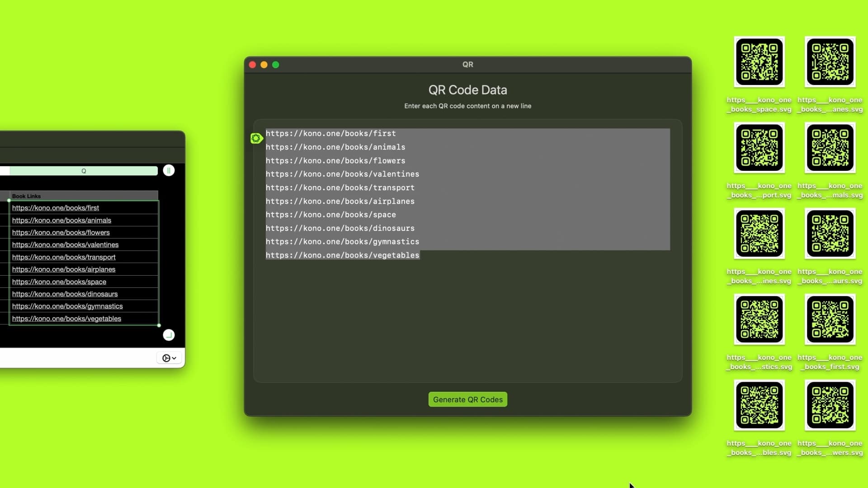The width and height of the screenshot is (868, 488).
Task: Click the books/valentines line in QR window
Action: (x=343, y=174)
